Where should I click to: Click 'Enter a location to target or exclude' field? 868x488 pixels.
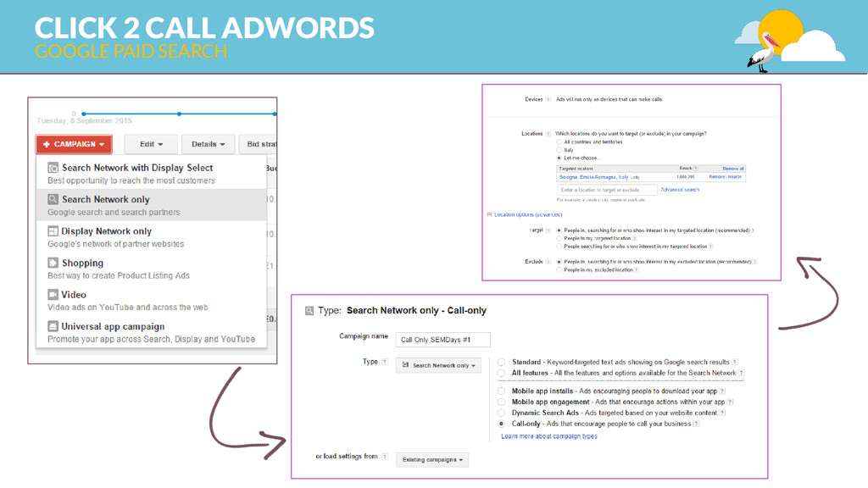coord(607,190)
